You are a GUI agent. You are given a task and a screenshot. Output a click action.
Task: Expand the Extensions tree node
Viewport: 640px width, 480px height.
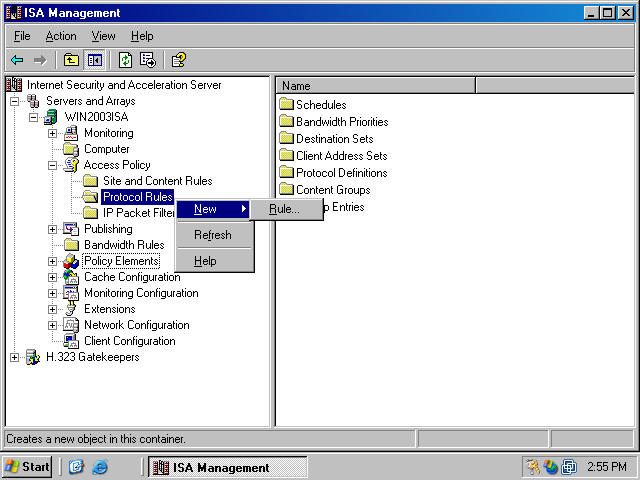52,309
